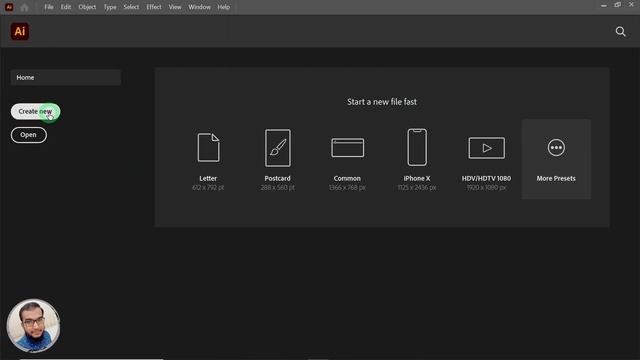
Task: Pick the HDV/HDTV 1080 video preset icon
Action: [x=486, y=148]
